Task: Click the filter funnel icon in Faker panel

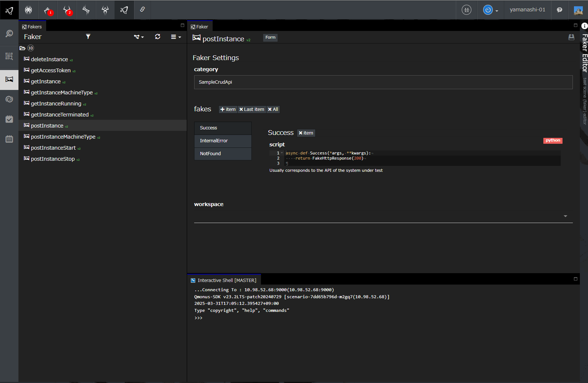Action: click(88, 37)
